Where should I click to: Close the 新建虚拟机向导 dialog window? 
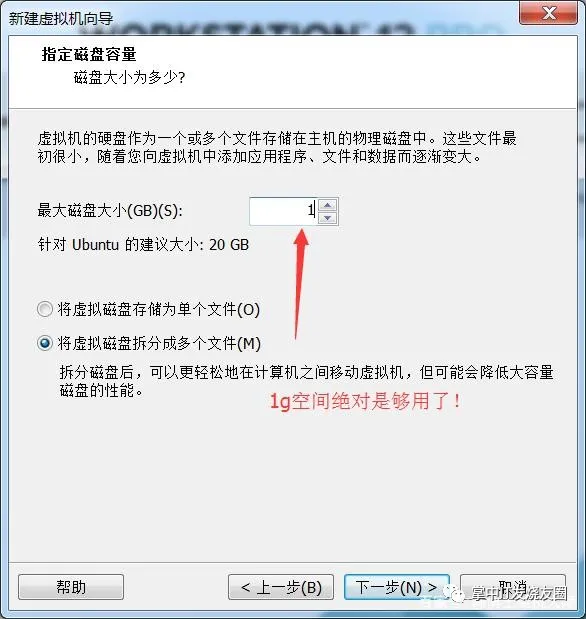coord(548,13)
